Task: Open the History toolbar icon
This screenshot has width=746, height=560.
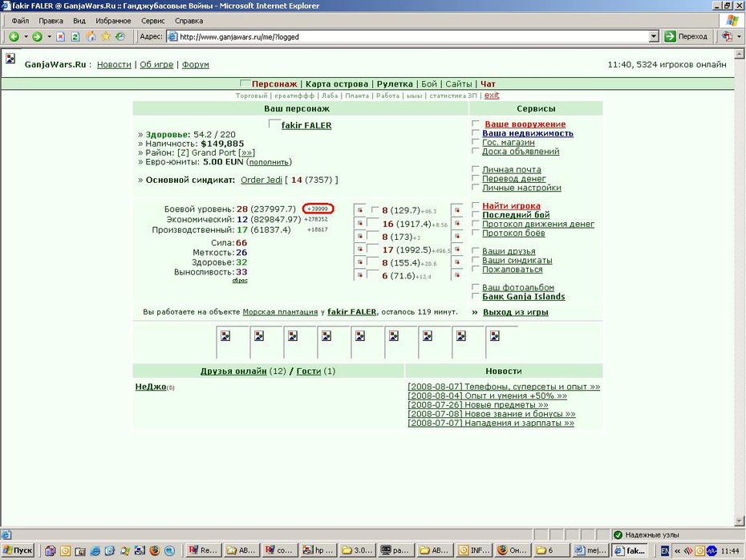Action: coord(120,37)
